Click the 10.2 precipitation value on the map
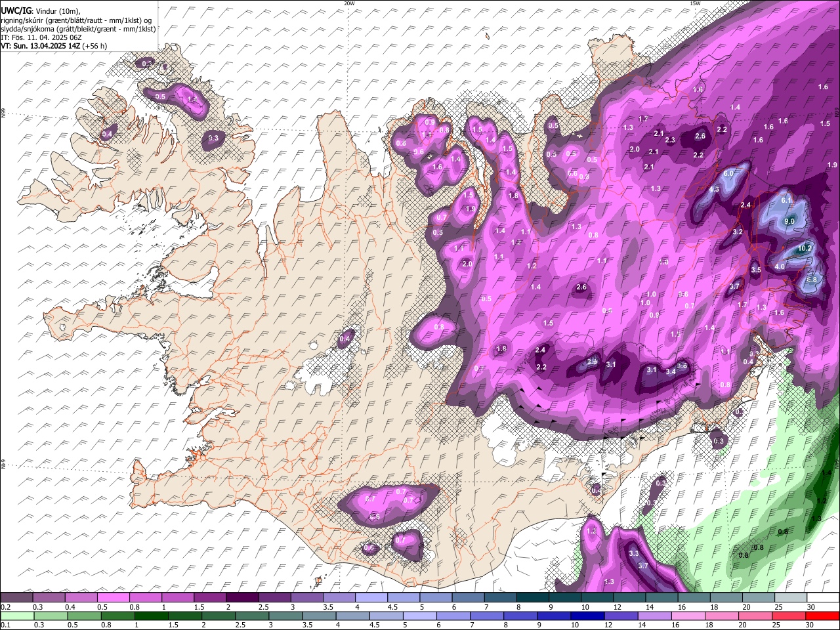Screen dimensions: 840x630 805,249
